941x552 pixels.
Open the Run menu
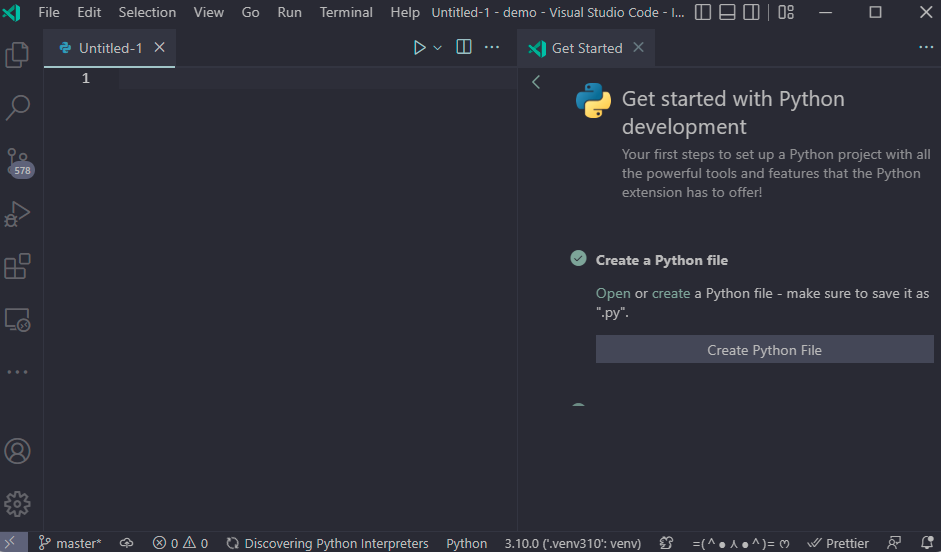pos(289,12)
